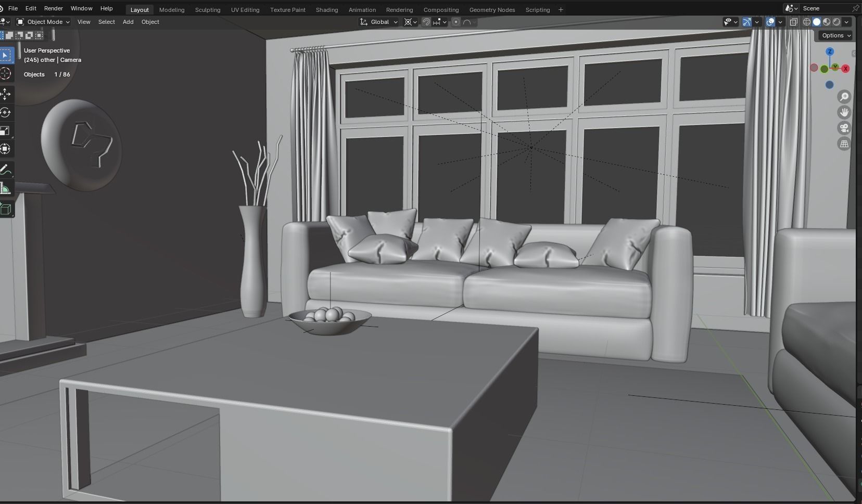
Task: Choose the subtract selection mode icon
Action: tap(19, 35)
